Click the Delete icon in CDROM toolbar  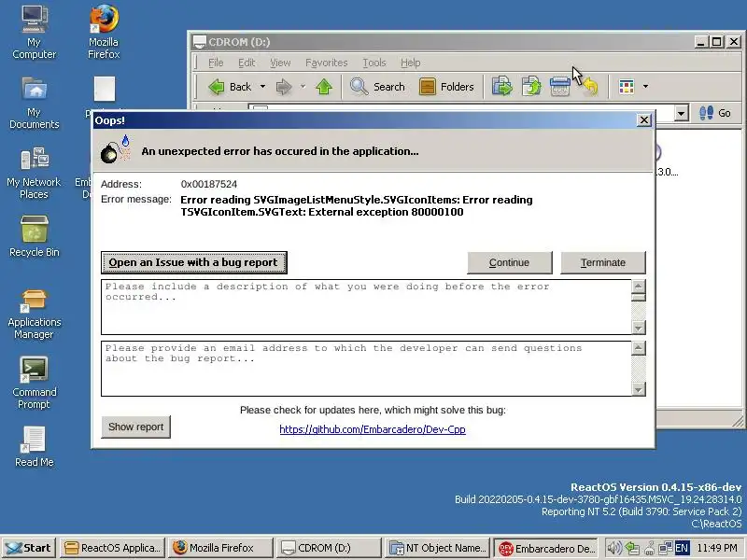tap(559, 87)
